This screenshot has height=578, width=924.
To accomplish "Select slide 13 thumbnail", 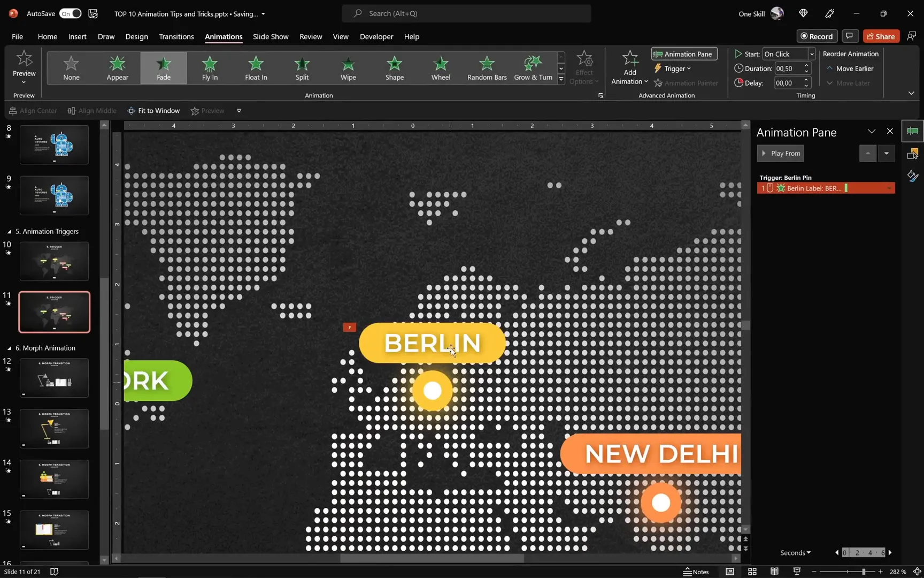I will point(54,429).
